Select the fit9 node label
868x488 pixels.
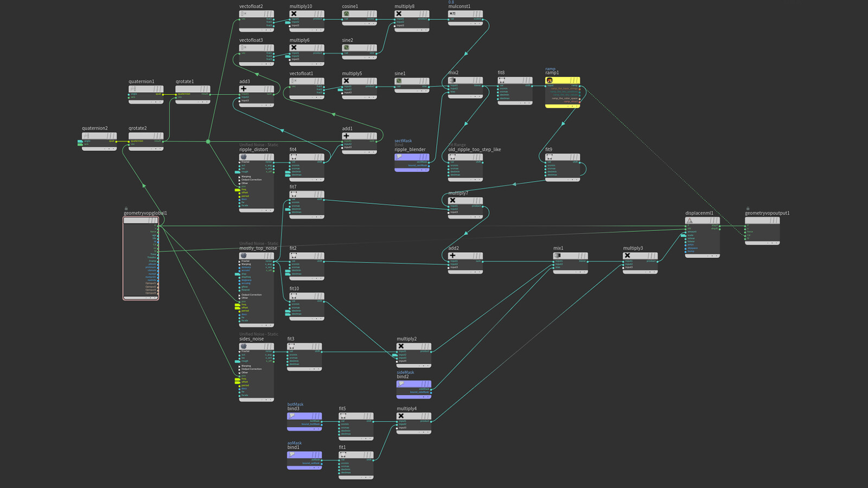548,150
